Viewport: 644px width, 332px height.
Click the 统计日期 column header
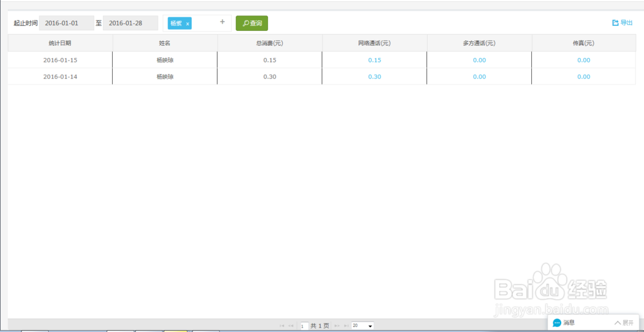[x=60, y=43]
